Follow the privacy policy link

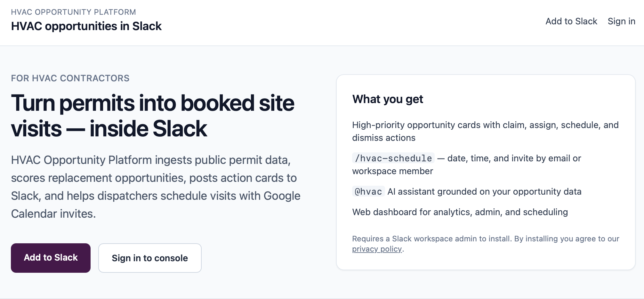377,249
